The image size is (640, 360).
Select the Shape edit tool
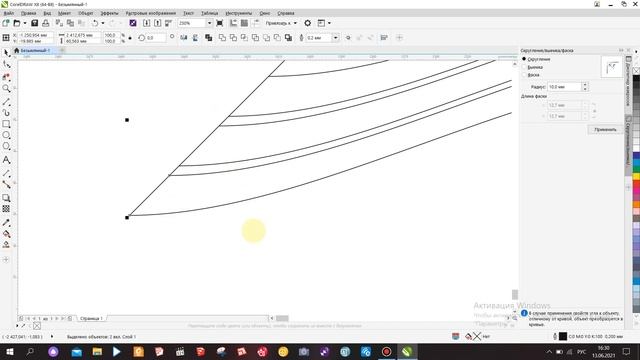6,64
